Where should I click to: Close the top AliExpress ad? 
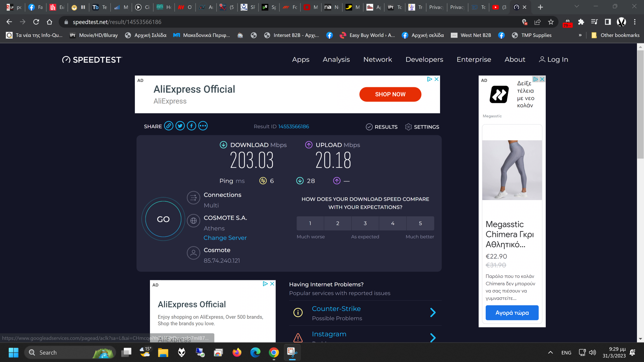pos(436,79)
